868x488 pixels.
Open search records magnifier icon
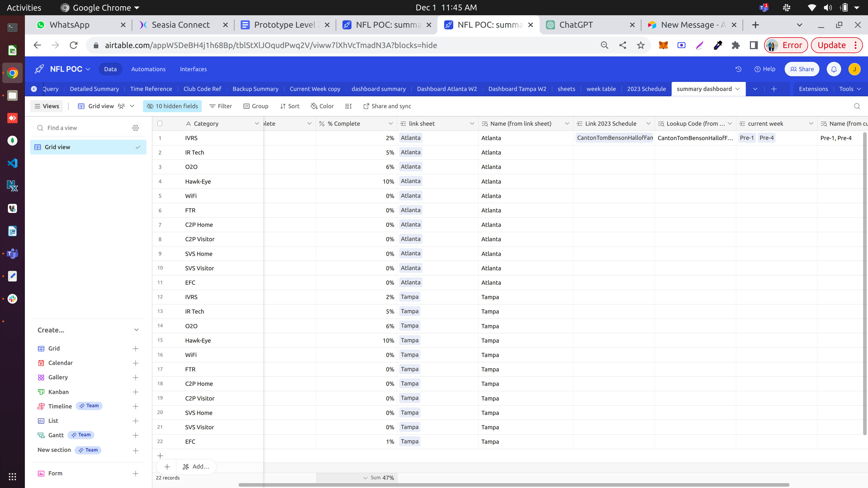(857, 106)
